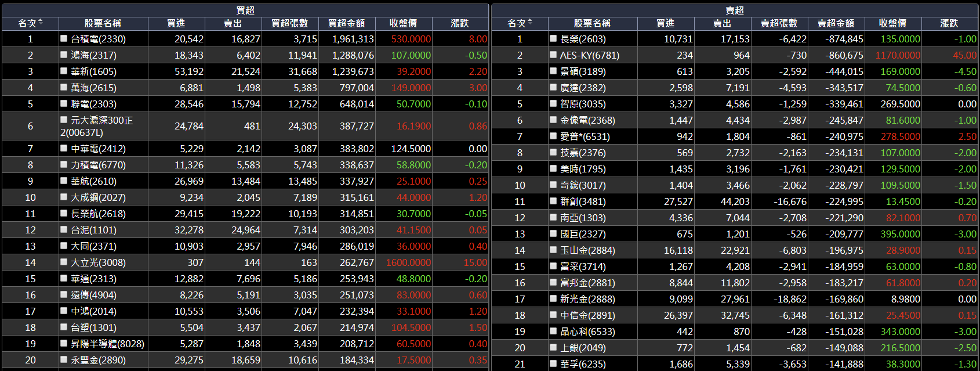Open stock 長榮航(2618)

[98, 214]
